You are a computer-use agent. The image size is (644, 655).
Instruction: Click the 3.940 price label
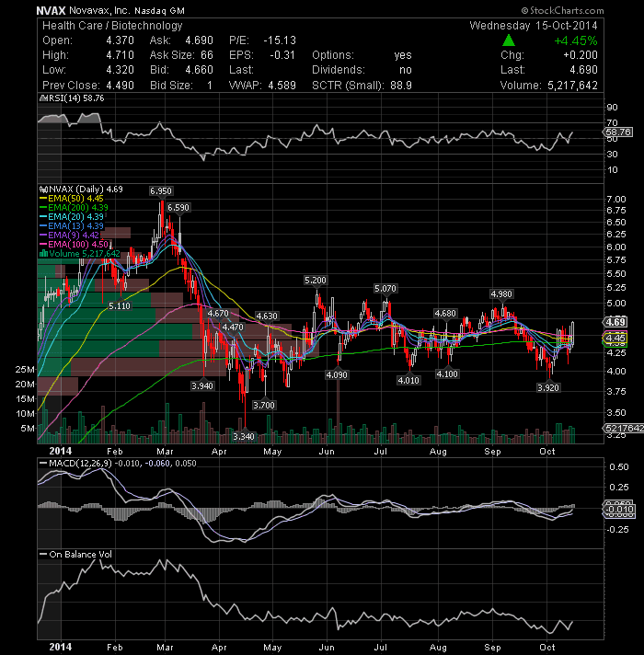coord(202,385)
